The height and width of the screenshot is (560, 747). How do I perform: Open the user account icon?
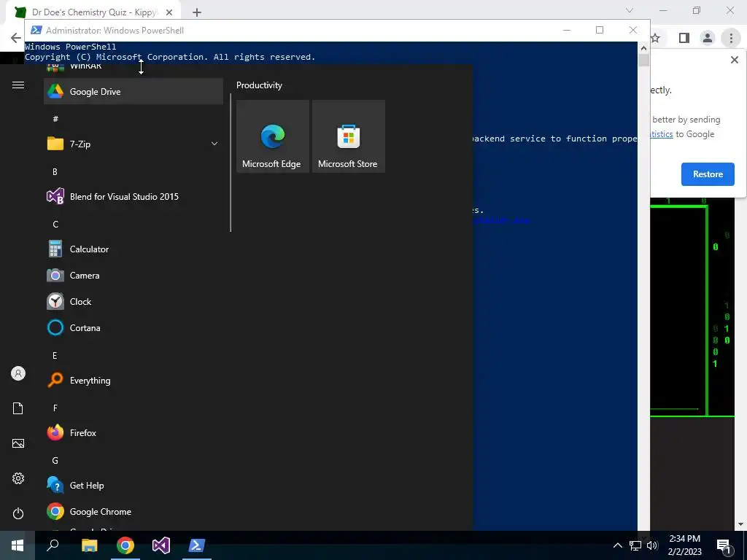point(18,373)
